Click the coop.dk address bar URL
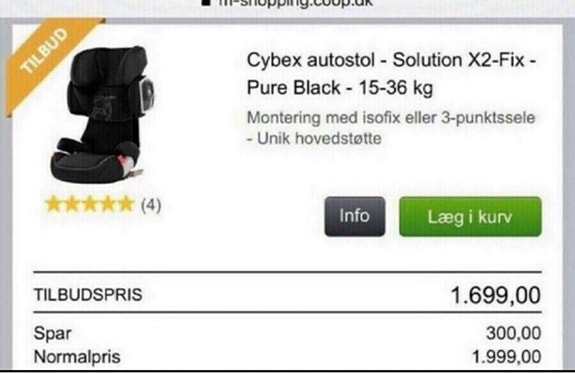Viewport: 575px width, 373px height. tap(296, 3)
